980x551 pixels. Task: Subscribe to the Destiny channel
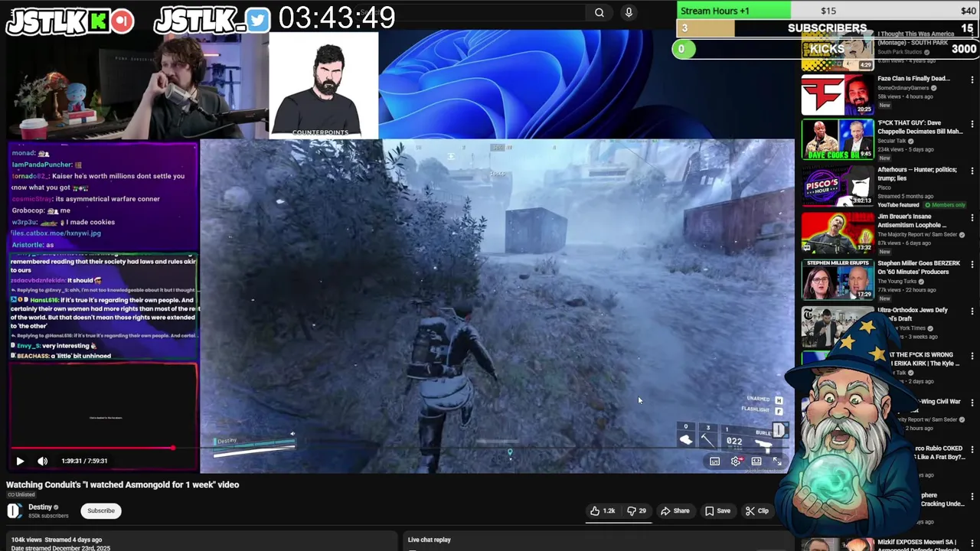pyautogui.click(x=101, y=510)
